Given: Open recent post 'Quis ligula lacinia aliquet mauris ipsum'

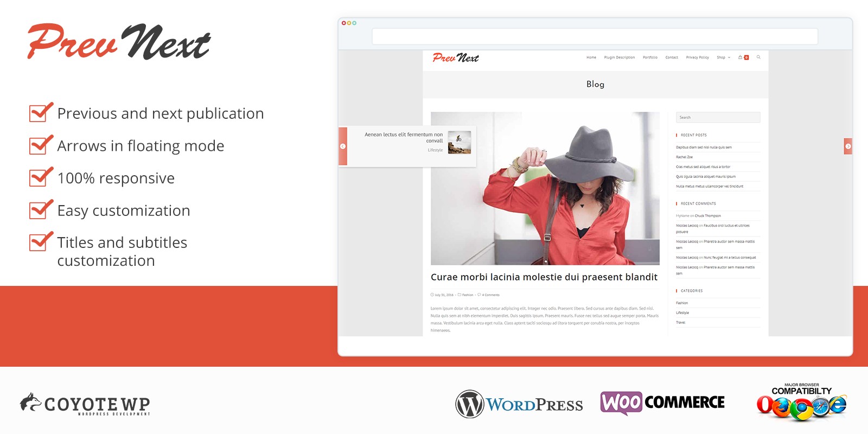Looking at the screenshot, I should point(706,176).
